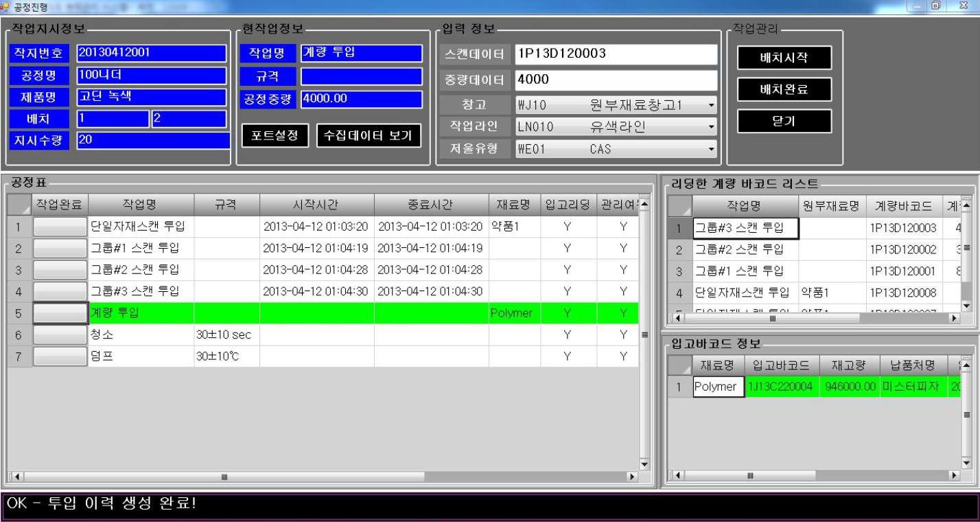The width and height of the screenshot is (980, 522).
Task: Click the 공정중량 field 4000.00
Action: point(362,99)
